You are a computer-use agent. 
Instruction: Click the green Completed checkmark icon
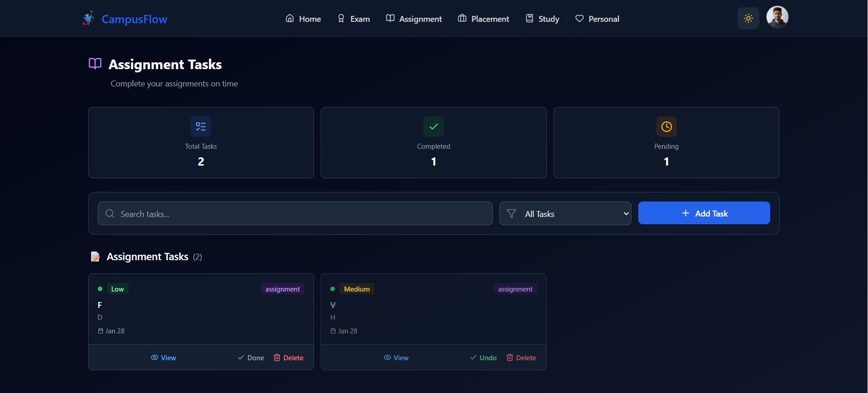click(434, 126)
